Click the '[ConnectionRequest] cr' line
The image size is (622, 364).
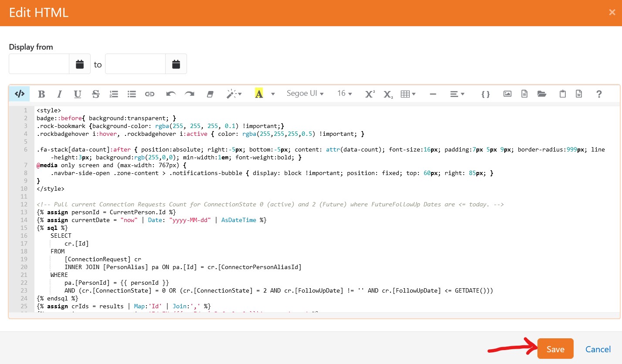(103, 259)
